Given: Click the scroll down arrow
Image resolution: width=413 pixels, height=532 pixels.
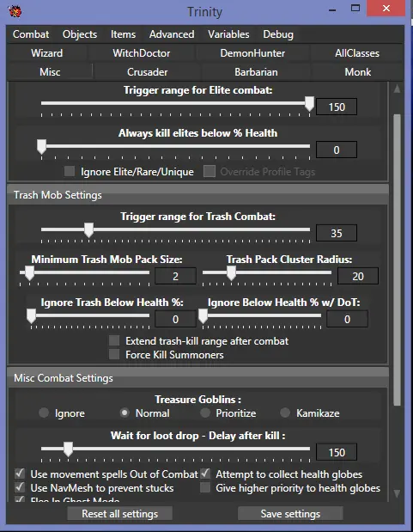Looking at the screenshot, I should [x=397, y=493].
